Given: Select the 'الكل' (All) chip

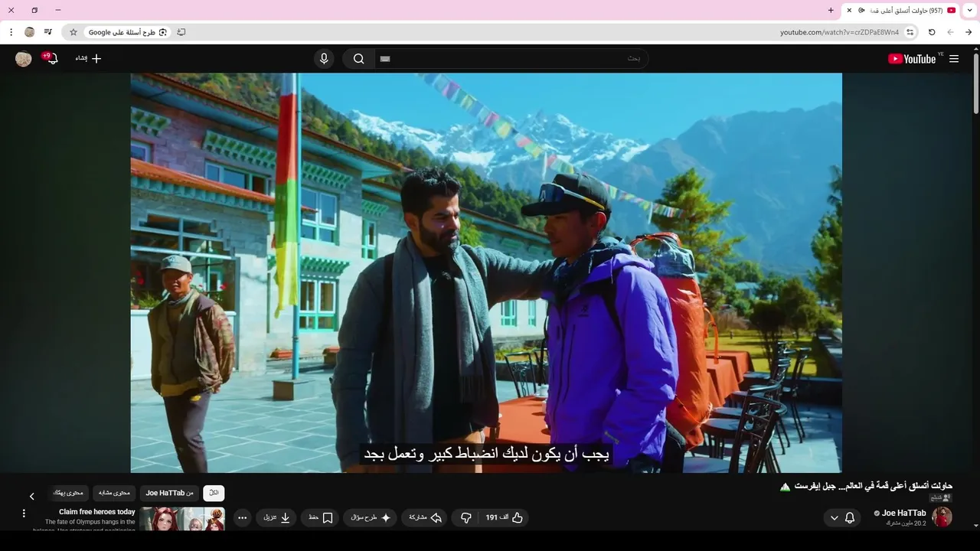Looking at the screenshot, I should [214, 494].
